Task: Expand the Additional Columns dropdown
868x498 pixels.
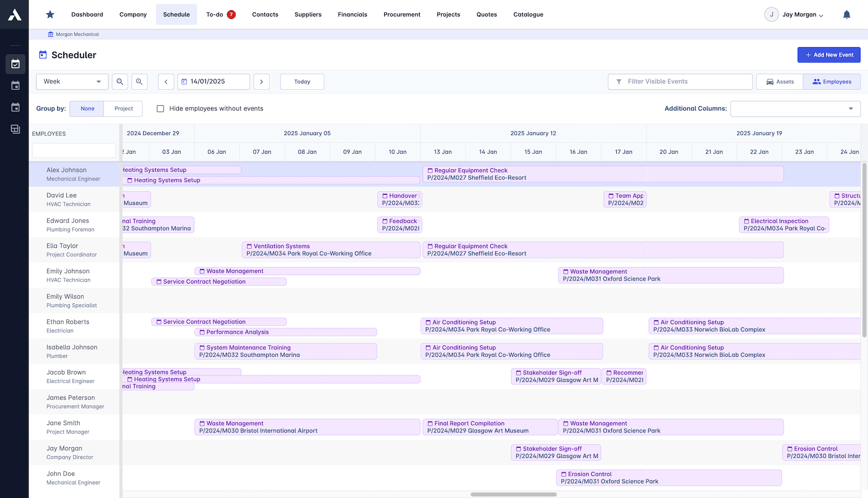Action: pos(795,108)
